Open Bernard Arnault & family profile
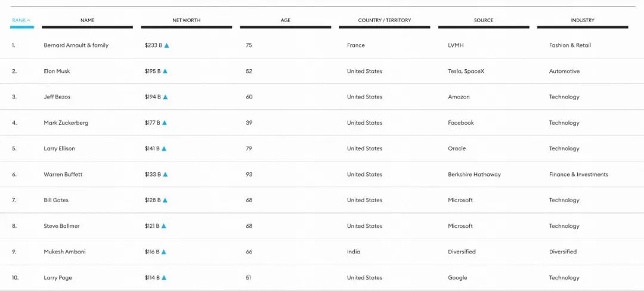Viewport: 644px width, 291px height. click(x=76, y=45)
